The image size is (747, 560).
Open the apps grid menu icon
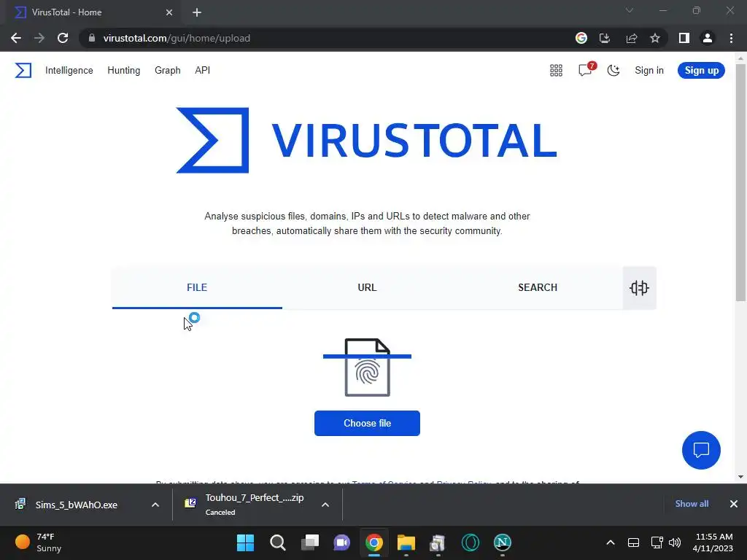point(556,71)
